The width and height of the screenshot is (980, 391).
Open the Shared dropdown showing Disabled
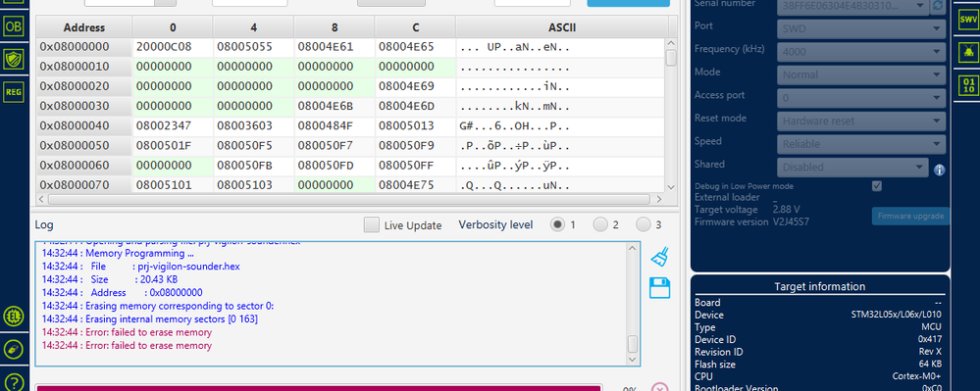point(852,167)
